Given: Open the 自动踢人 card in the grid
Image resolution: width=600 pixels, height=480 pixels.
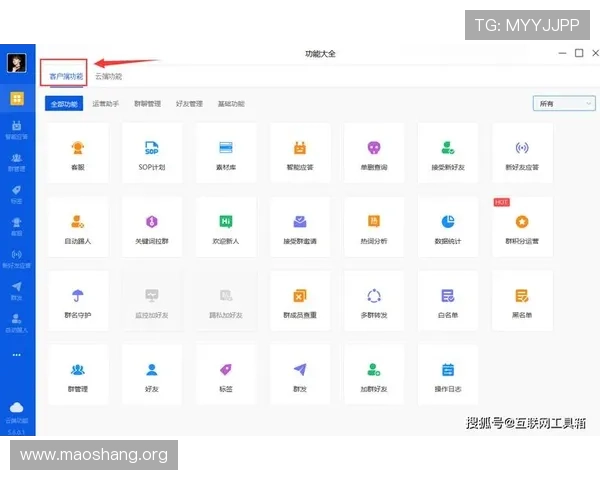Looking at the screenshot, I should [78, 227].
